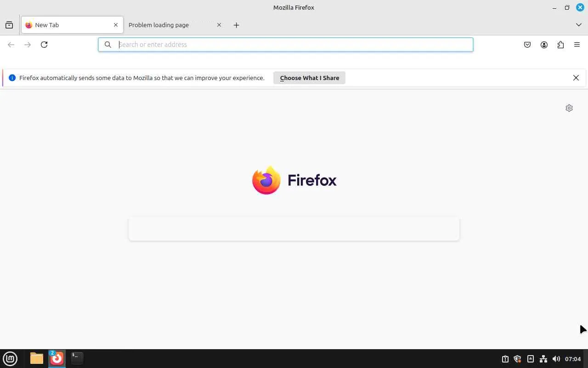Click the Firefox taskbar icon
Image resolution: width=588 pixels, height=368 pixels.
pyautogui.click(x=57, y=358)
